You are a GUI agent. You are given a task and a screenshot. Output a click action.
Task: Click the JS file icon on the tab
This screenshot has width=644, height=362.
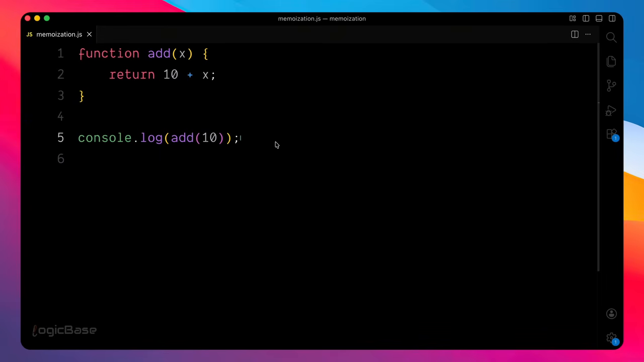coord(29,34)
